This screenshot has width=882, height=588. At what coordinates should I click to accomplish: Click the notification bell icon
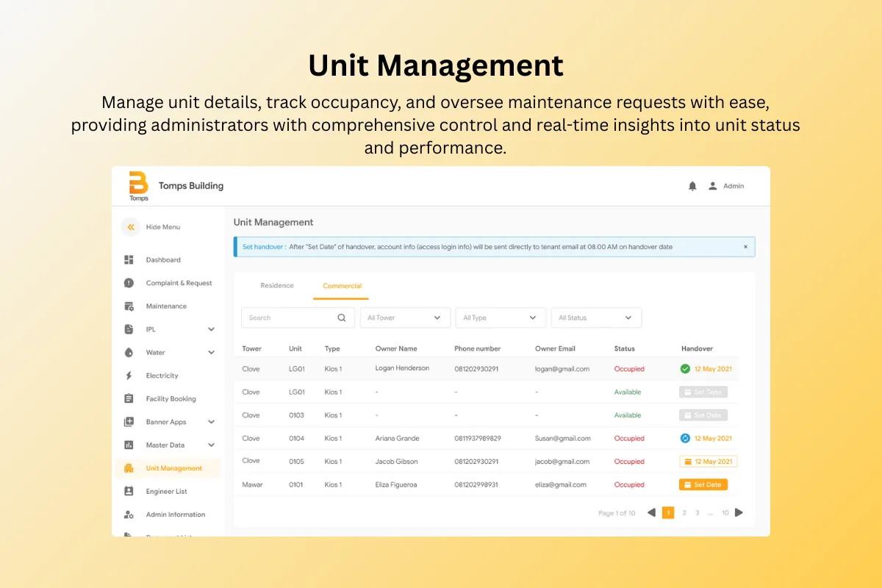[692, 187]
